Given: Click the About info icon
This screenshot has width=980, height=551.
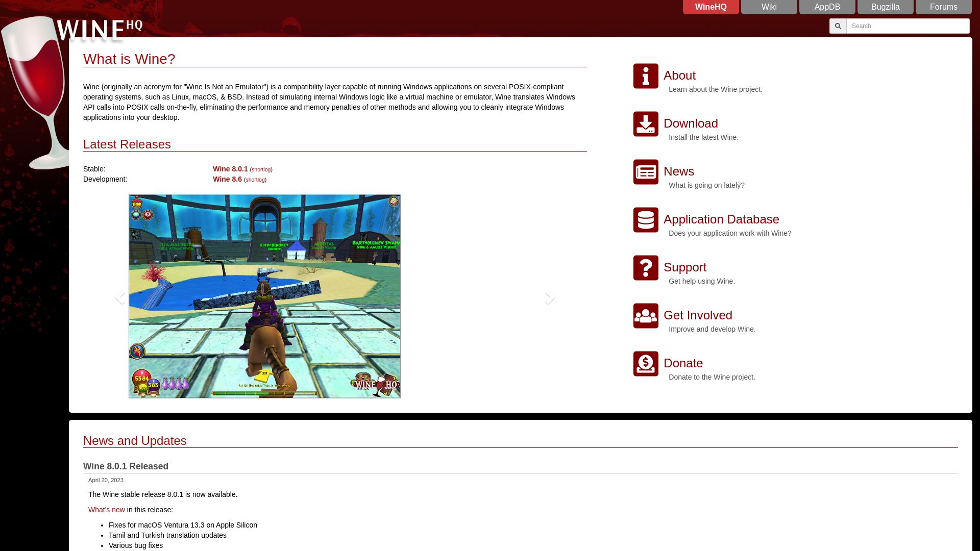Looking at the screenshot, I should click(645, 76).
